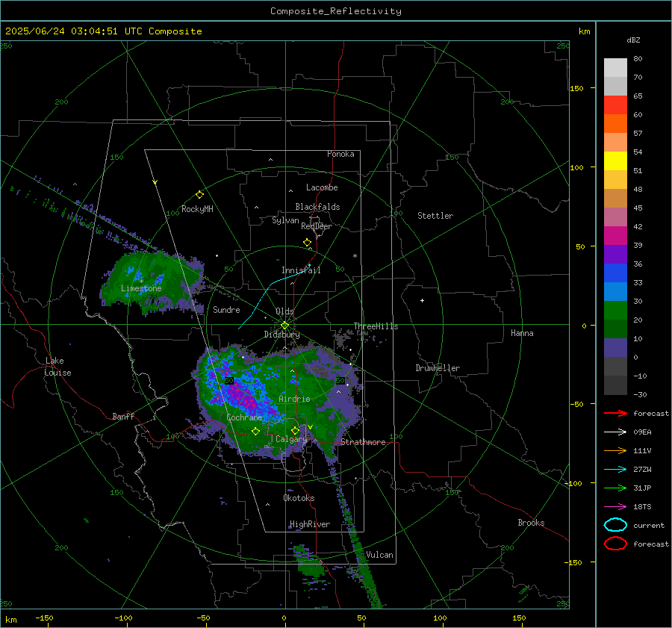Click the Innisfail label
The height and width of the screenshot is (628, 672).
301,270
